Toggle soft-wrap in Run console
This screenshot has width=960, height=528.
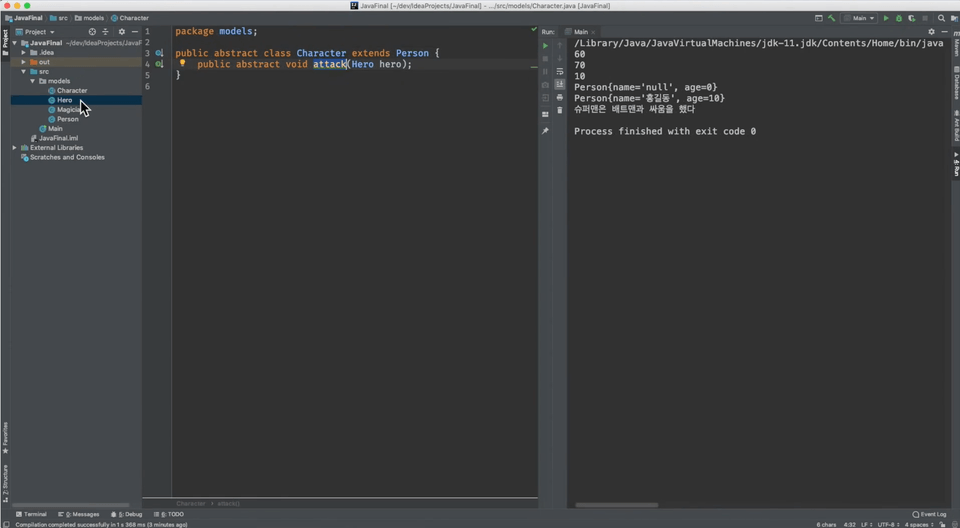pos(560,72)
